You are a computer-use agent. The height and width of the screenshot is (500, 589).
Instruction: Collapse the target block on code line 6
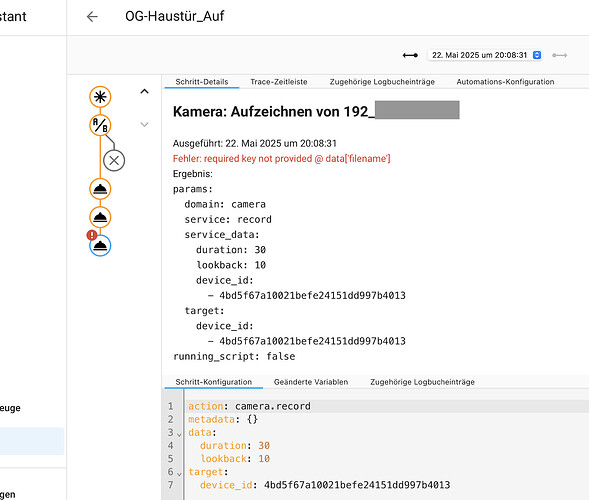coord(179,474)
